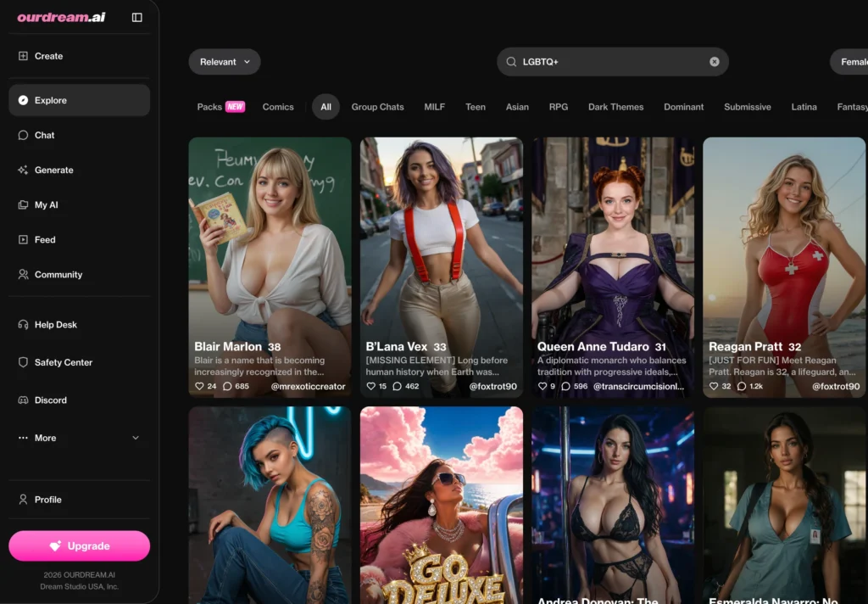Select the Dominant category
Screen dimensions: 868x604
(x=684, y=107)
